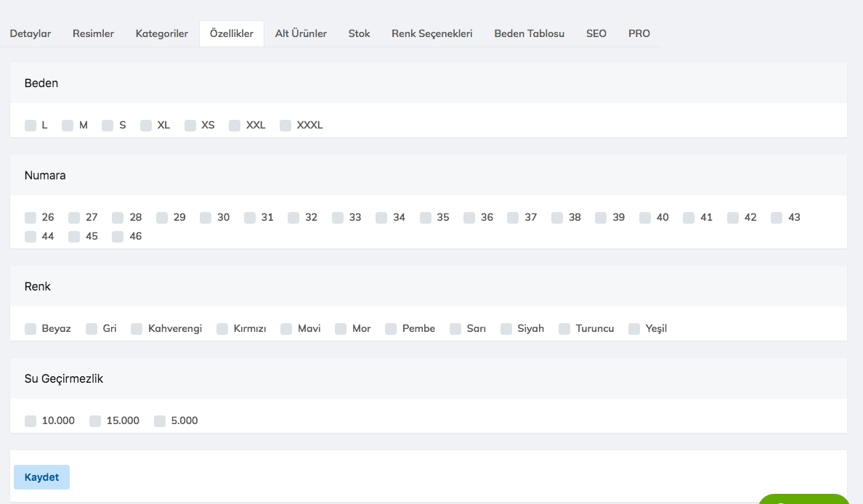
Task: Go to Renk Seçenekleri tab
Action: click(x=431, y=33)
